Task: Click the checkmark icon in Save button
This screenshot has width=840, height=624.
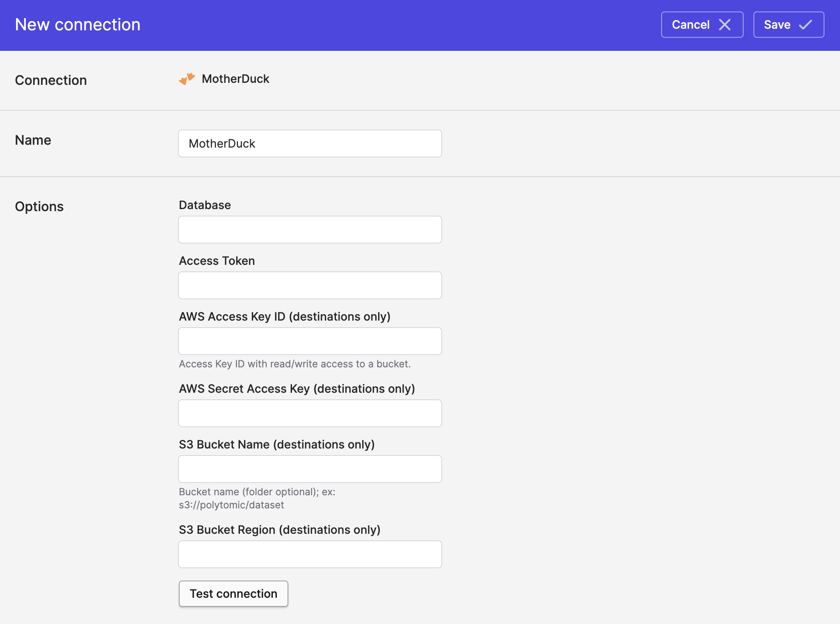Action: 805,25
